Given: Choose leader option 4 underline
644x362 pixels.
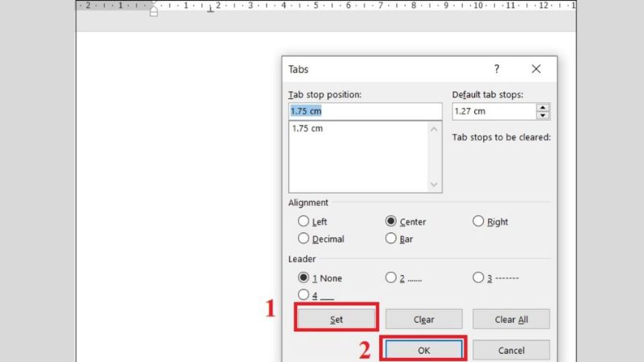Looking at the screenshot, I should (303, 294).
